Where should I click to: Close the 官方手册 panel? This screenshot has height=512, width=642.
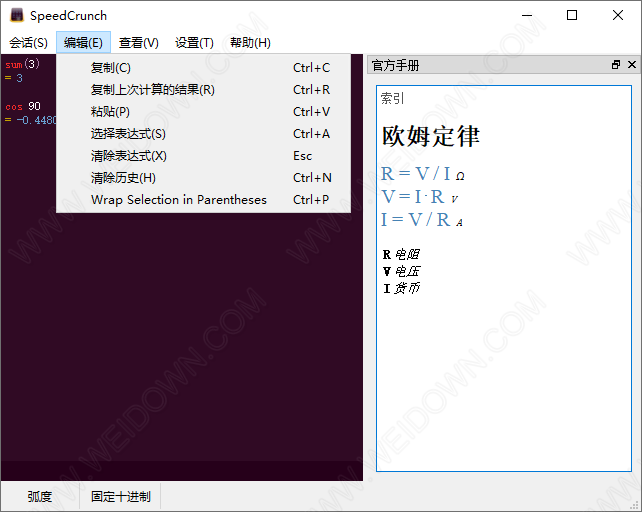(x=632, y=65)
